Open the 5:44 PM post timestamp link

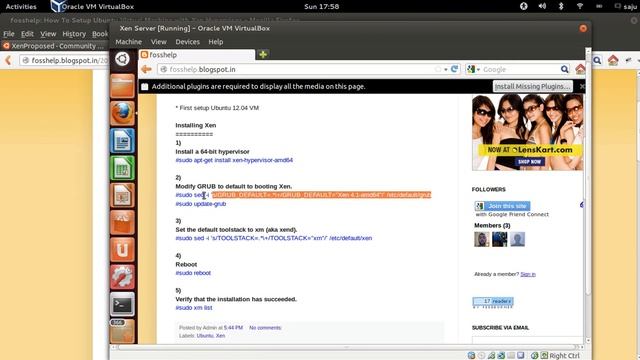(x=233, y=328)
